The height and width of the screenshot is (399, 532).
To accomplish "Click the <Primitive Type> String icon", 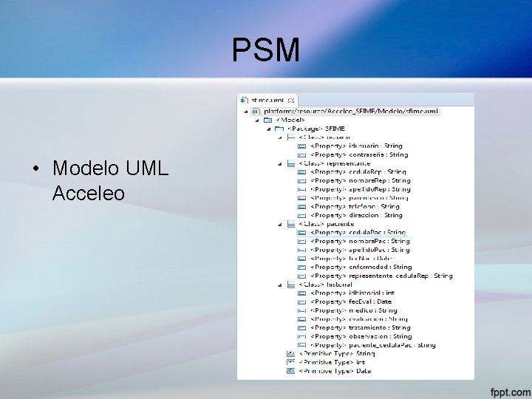I will (x=291, y=353).
